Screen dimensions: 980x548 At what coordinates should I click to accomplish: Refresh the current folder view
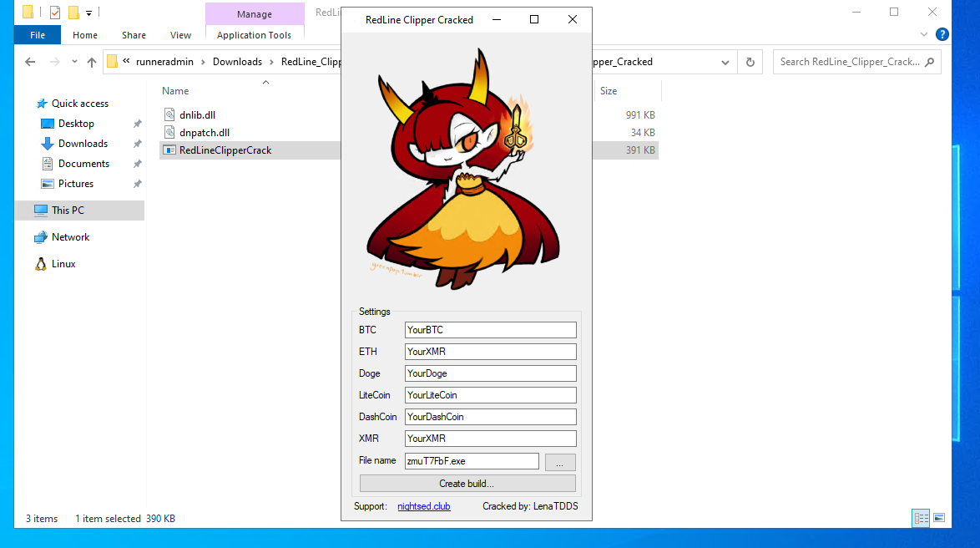pyautogui.click(x=750, y=62)
